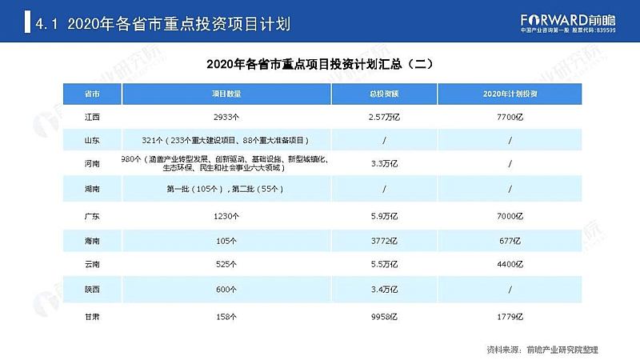Select the '湖南' province cell
The height and width of the screenshot is (364, 640).
pyautogui.click(x=92, y=189)
